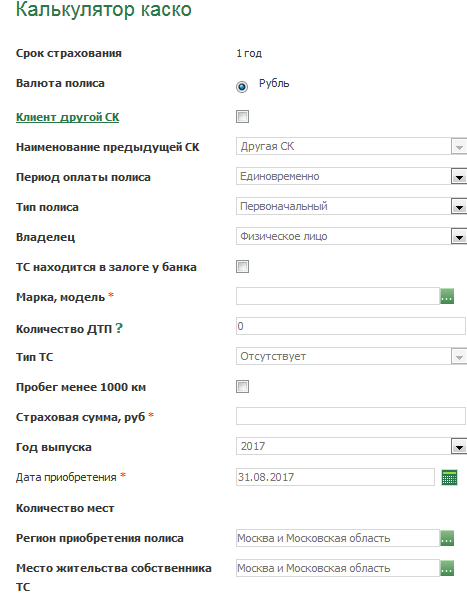Viewport: 467px width, 597px height.
Task: Focus the Страховая сумма, руб field
Action: (351, 416)
